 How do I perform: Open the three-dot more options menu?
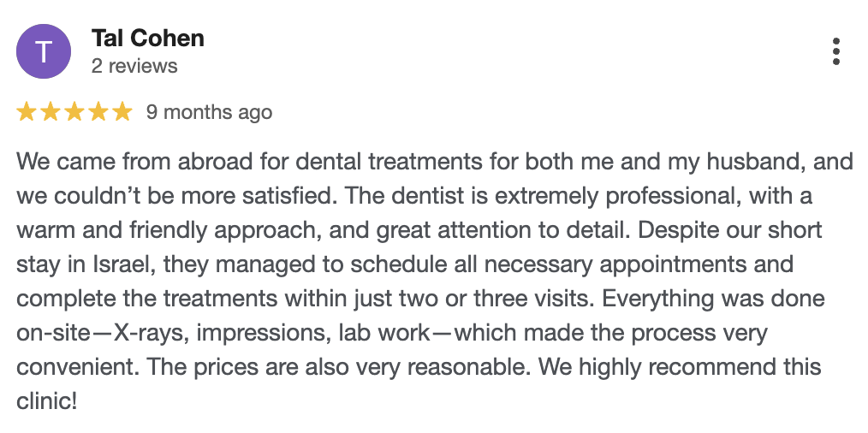pyautogui.click(x=835, y=51)
